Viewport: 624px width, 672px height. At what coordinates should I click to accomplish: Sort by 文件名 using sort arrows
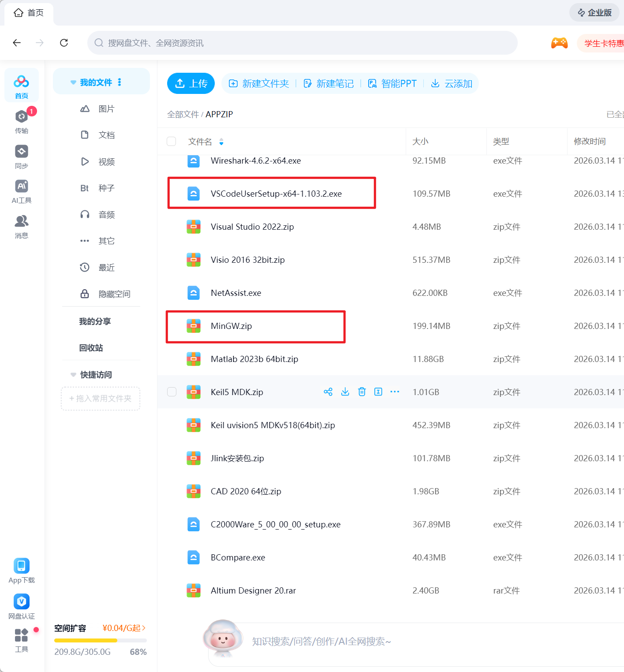(221, 142)
